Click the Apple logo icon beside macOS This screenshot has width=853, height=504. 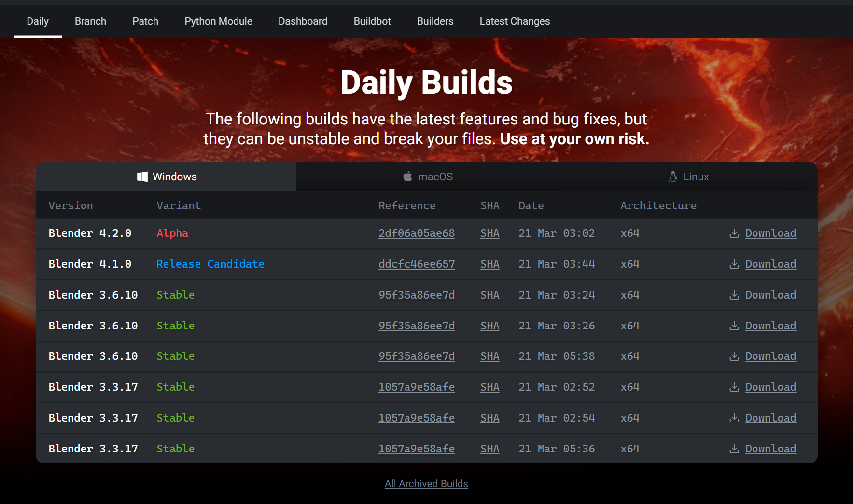click(408, 177)
